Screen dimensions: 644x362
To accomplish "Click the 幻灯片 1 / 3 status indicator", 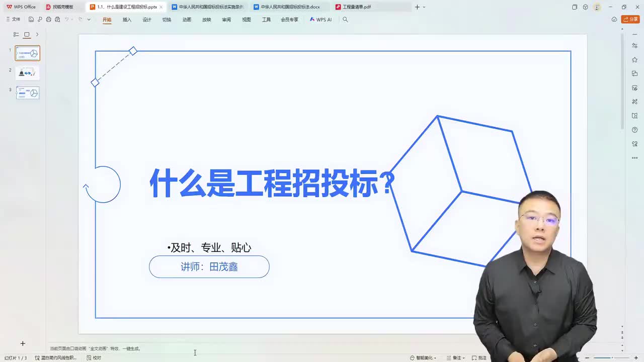I will [x=16, y=358].
